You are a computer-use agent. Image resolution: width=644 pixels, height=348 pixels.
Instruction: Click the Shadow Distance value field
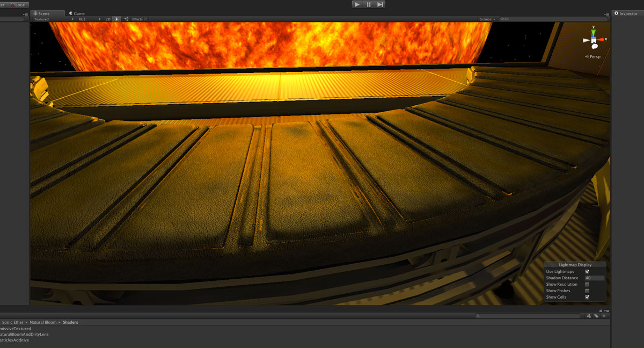click(594, 278)
